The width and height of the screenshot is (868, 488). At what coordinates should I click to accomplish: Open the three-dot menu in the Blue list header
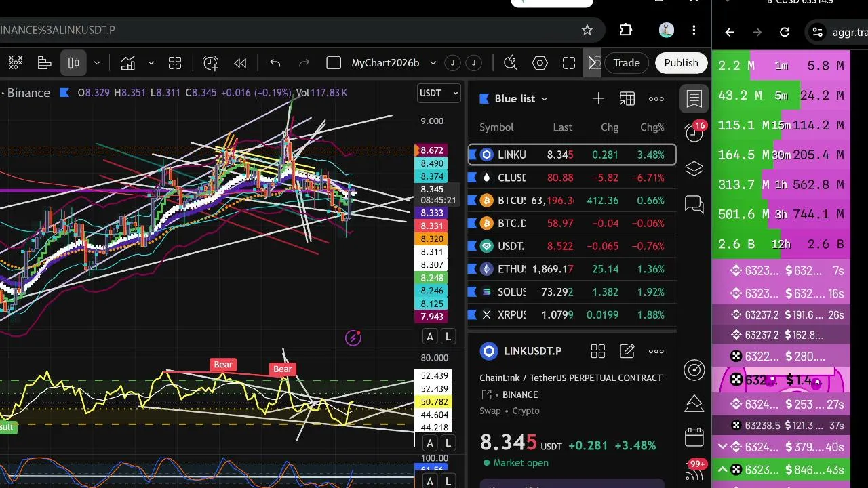656,99
